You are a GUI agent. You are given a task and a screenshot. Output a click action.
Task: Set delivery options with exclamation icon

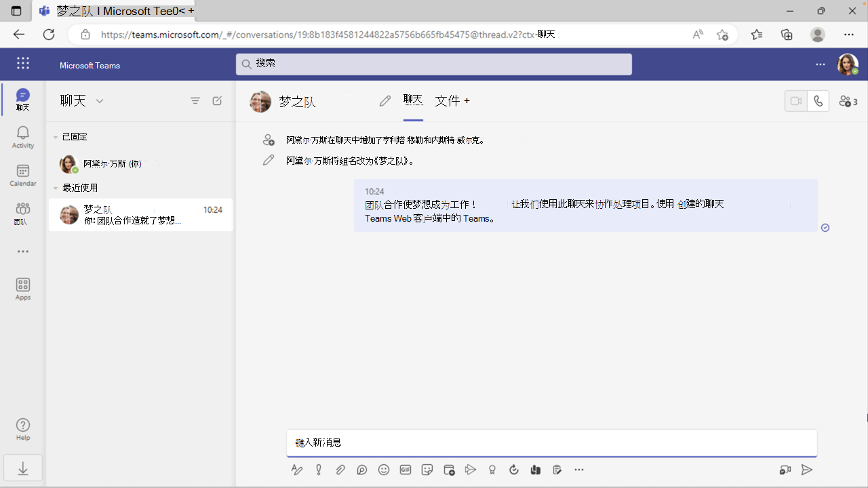pyautogui.click(x=318, y=470)
